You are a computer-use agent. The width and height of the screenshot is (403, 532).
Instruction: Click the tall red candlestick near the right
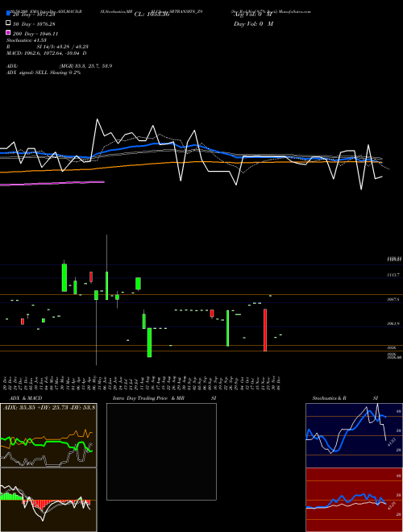[x=265, y=330]
